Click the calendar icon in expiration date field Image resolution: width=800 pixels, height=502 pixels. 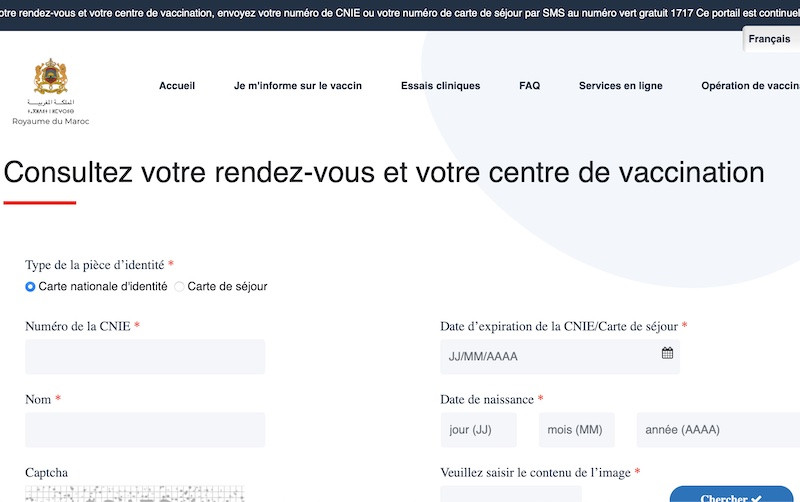tap(667, 353)
